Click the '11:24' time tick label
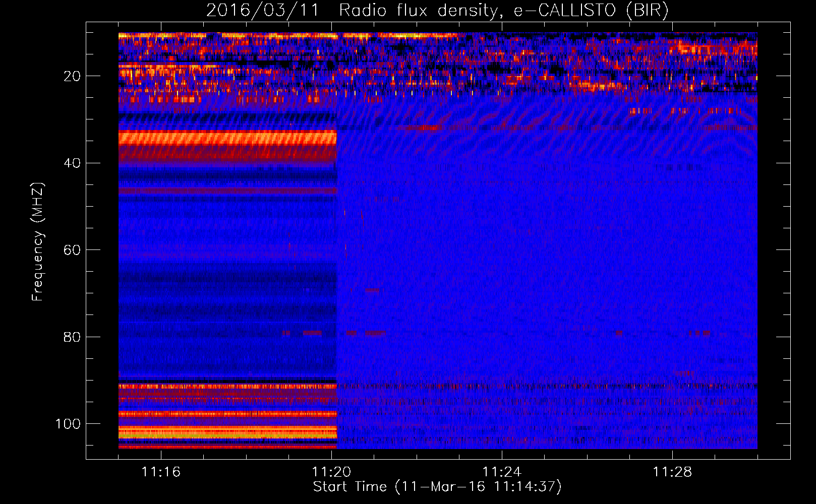Image resolution: width=816 pixels, height=504 pixels. [x=502, y=472]
